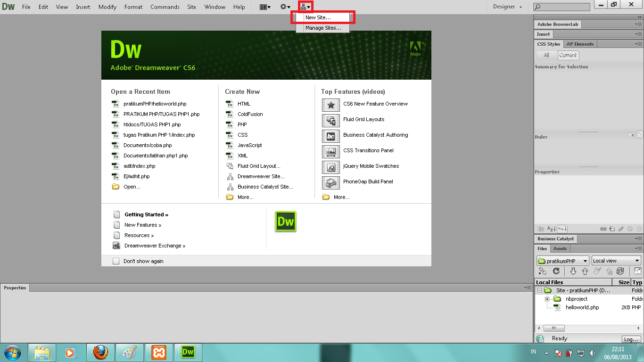Click the Size column header in Files panel
The width and height of the screenshot is (644, 362).
pyautogui.click(x=621, y=282)
